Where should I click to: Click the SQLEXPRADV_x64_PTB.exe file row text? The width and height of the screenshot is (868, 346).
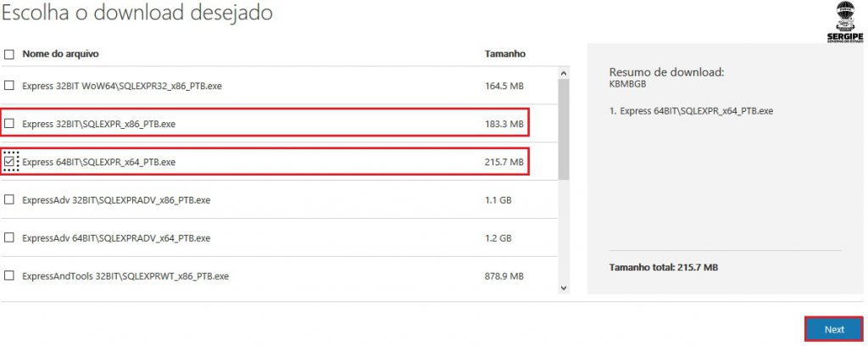click(x=116, y=238)
